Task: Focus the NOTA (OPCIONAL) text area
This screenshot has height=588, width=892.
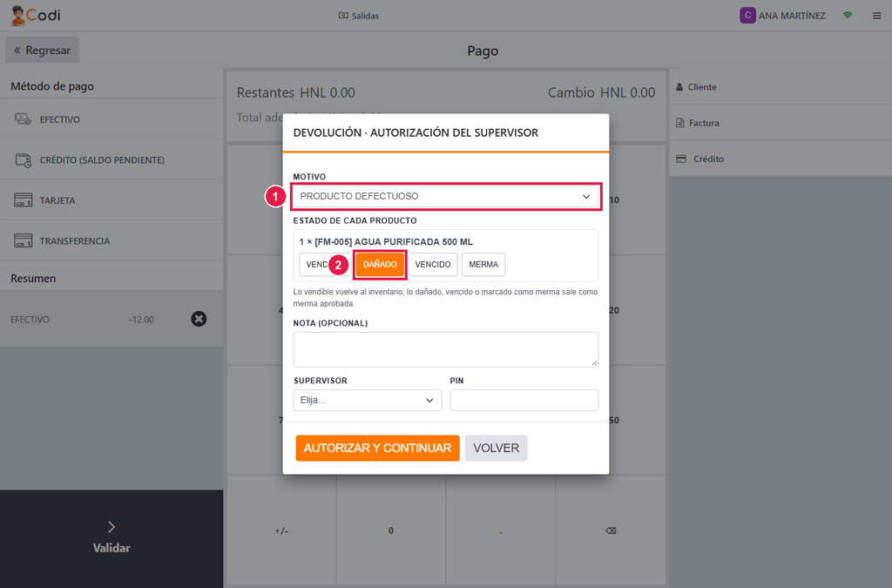Action: [x=446, y=349]
